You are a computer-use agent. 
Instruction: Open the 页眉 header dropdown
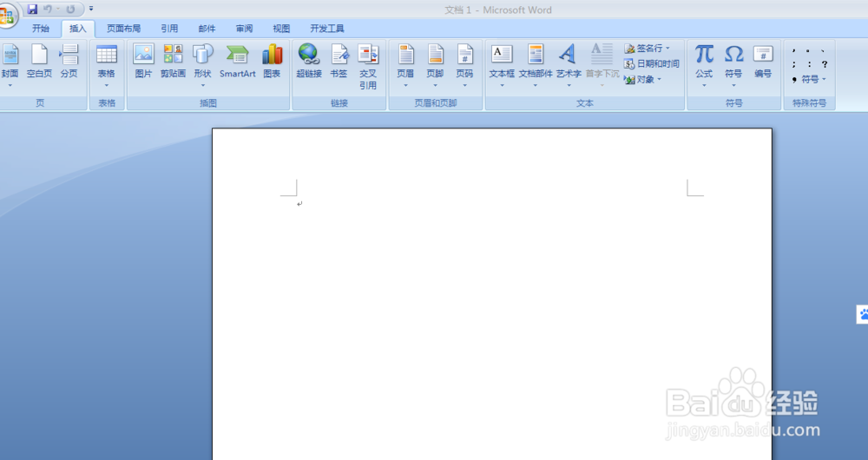coord(405,65)
